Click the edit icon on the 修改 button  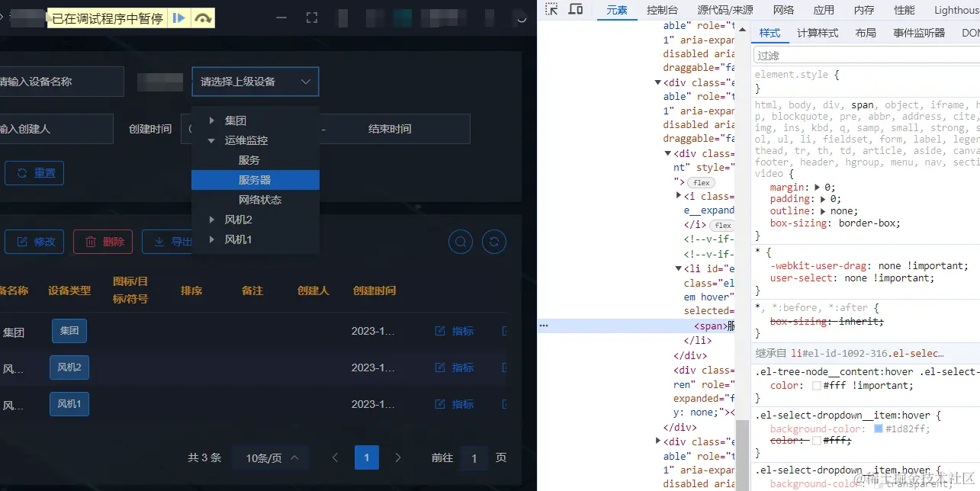[22, 242]
